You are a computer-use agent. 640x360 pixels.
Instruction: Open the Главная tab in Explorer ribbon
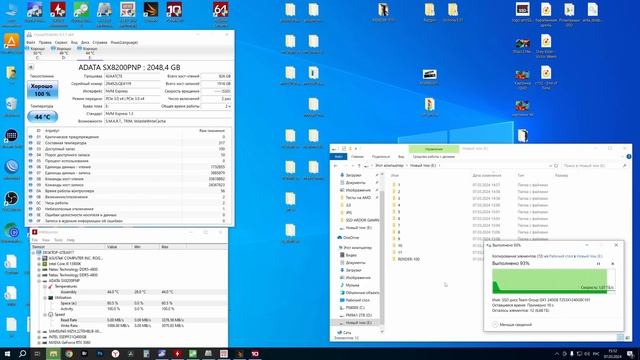click(357, 157)
